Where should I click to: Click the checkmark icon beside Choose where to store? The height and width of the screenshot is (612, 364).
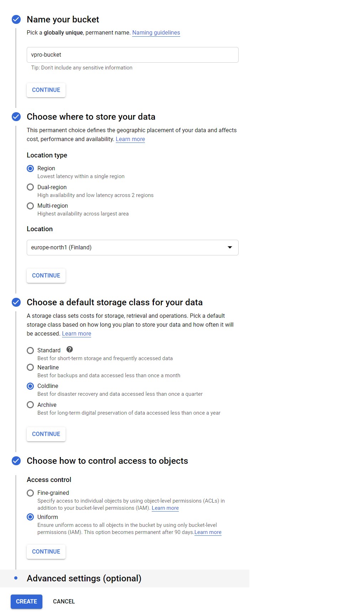pyautogui.click(x=16, y=117)
